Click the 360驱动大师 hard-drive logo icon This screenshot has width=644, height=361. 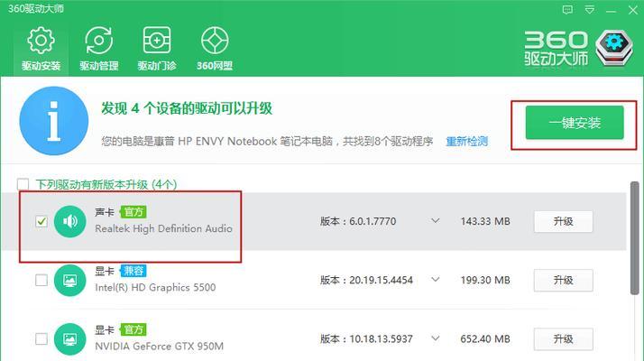click(x=614, y=48)
